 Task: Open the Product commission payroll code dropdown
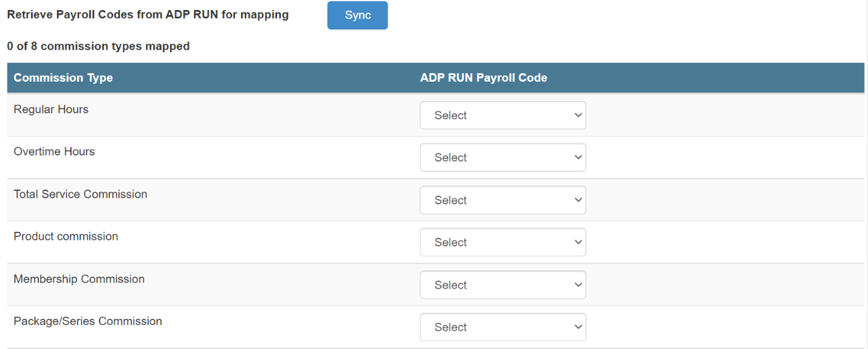pyautogui.click(x=503, y=242)
